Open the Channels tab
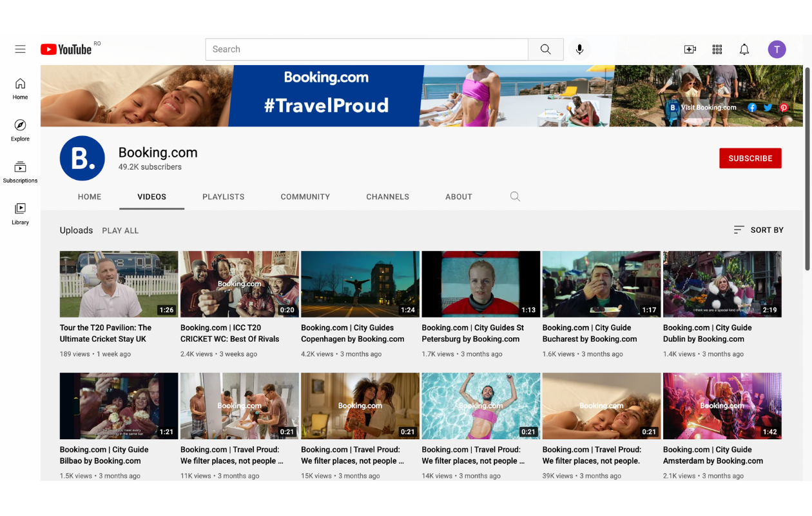This screenshot has height=516, width=812. tap(388, 197)
